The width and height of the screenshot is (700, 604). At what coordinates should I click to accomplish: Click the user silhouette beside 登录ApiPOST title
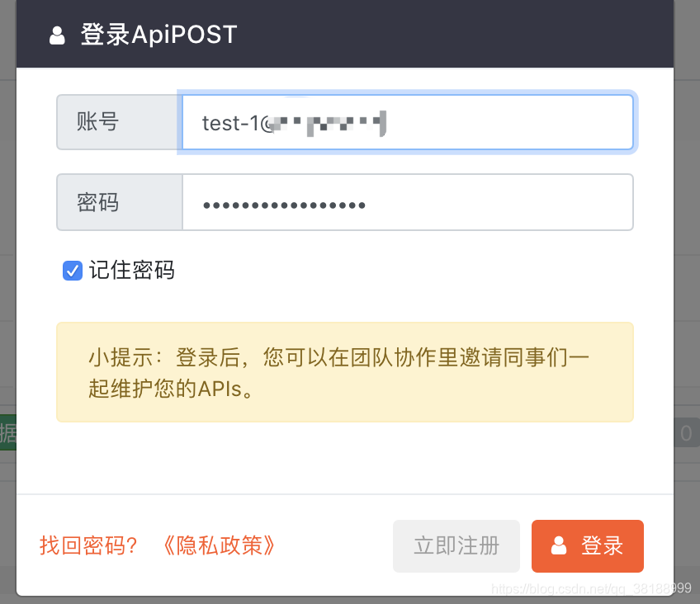(56, 34)
